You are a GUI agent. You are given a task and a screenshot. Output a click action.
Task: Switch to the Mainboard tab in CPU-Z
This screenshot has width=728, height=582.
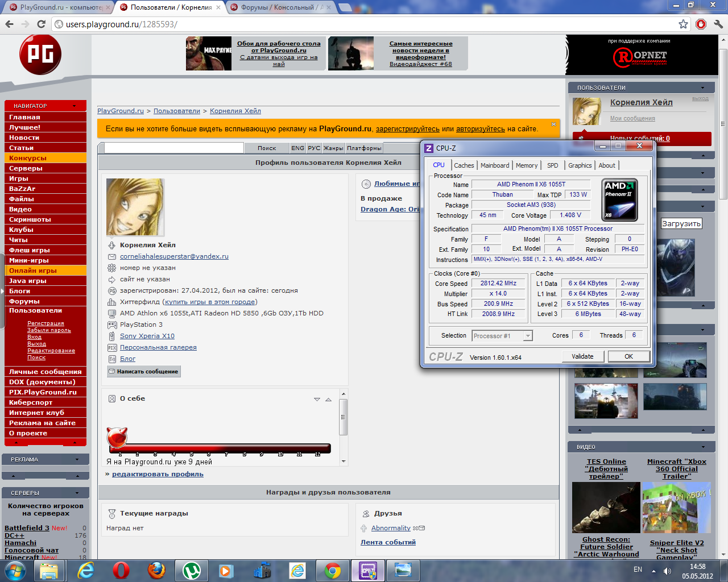pyautogui.click(x=495, y=165)
